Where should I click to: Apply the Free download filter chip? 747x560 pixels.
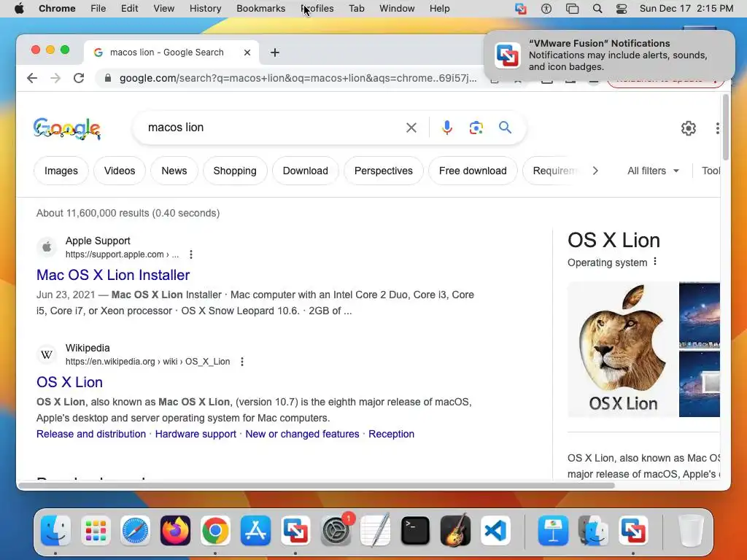(473, 171)
